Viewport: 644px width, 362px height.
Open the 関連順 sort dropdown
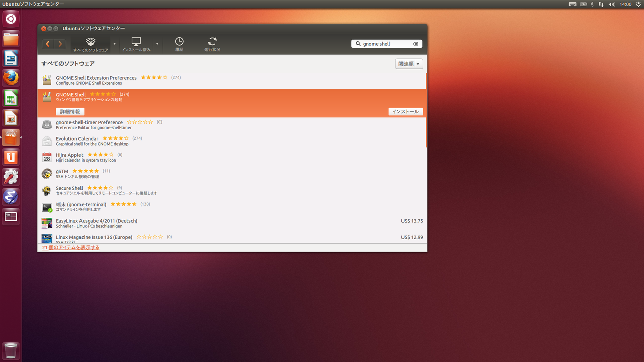409,64
